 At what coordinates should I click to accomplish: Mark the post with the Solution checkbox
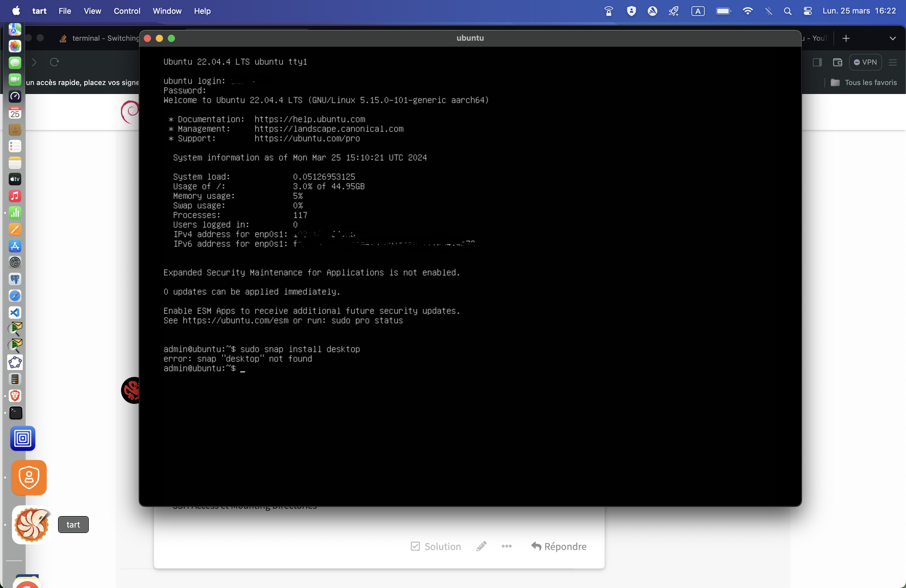tap(436, 547)
